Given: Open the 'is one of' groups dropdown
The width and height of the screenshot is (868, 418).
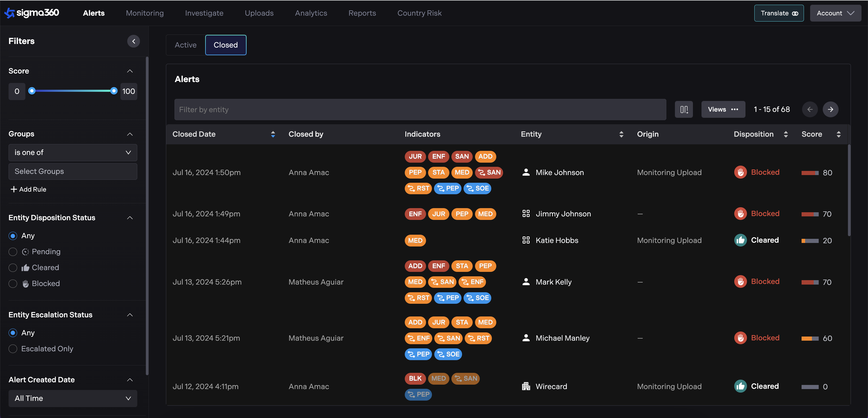Looking at the screenshot, I should (72, 153).
